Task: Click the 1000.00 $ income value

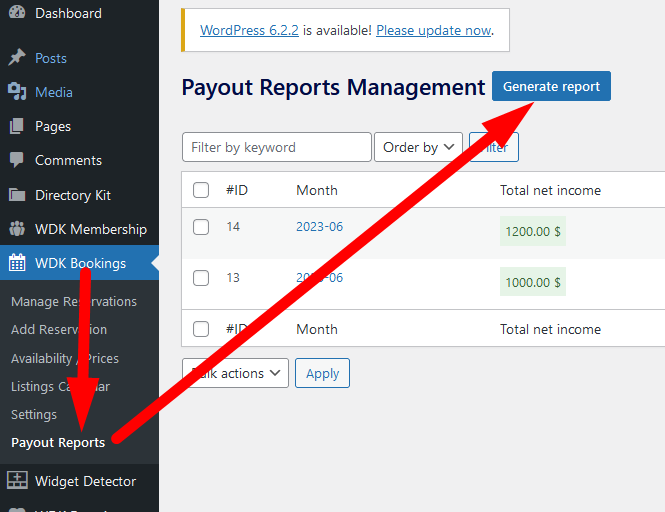Action: coord(533,282)
